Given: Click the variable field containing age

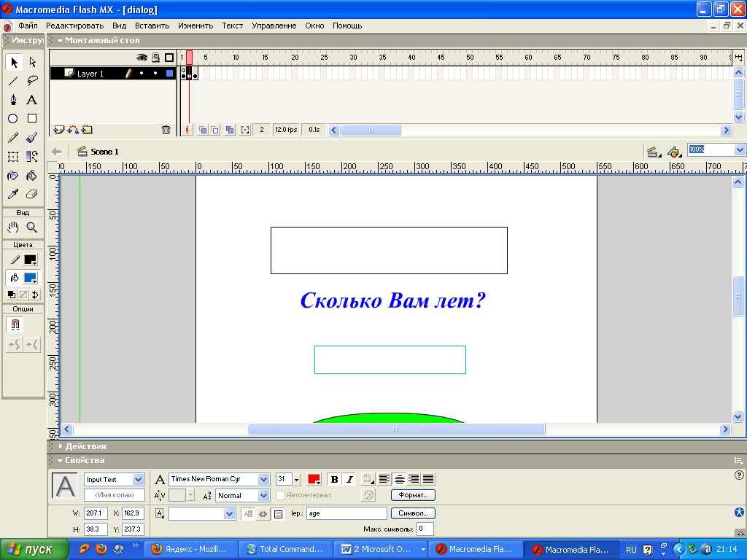Looking at the screenshot, I should pos(346,513).
